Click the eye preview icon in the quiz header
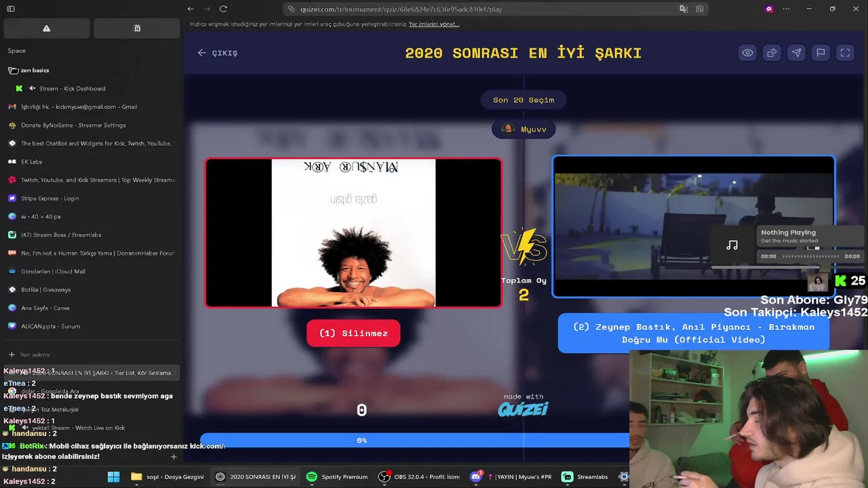Screen dimensions: 868x488 point(747,53)
